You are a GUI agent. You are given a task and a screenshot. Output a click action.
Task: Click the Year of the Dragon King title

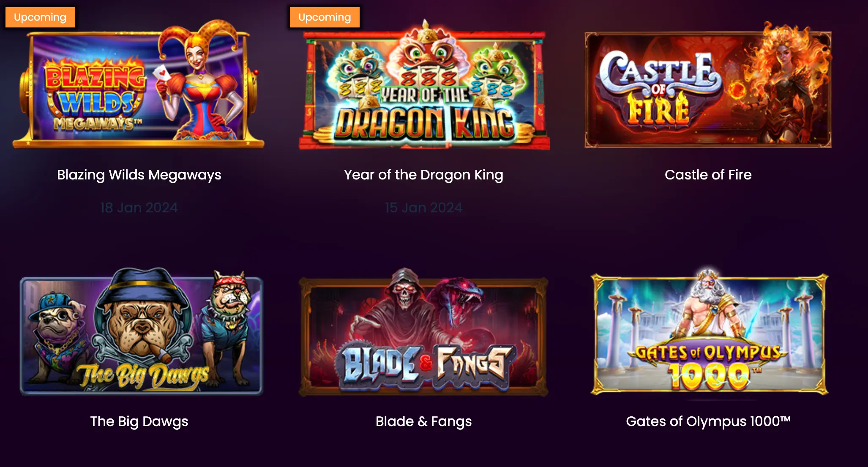423,175
